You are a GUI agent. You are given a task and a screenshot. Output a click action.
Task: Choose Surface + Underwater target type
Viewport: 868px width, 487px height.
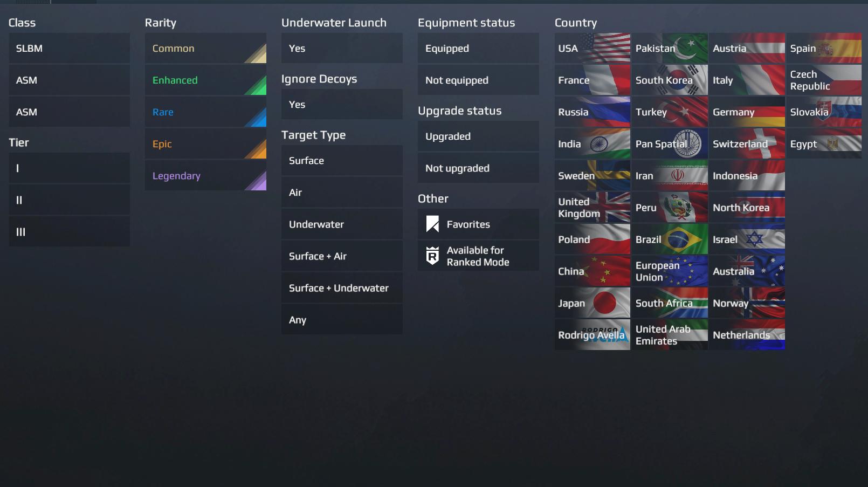pos(342,287)
